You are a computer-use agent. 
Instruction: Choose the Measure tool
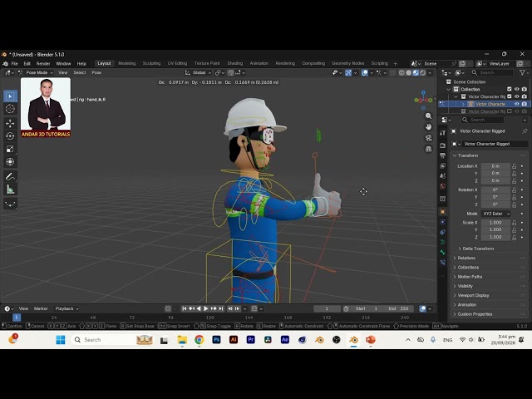[10, 190]
